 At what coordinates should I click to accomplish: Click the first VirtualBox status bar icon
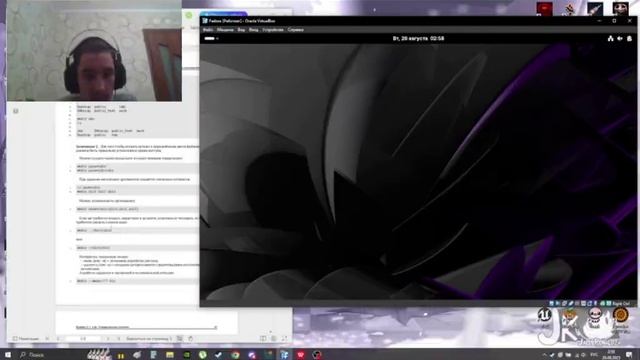click(551, 303)
